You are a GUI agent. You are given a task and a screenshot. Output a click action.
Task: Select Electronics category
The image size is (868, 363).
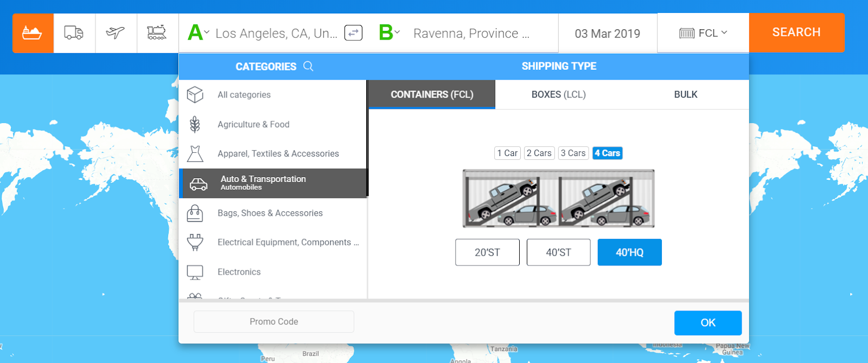point(273,272)
